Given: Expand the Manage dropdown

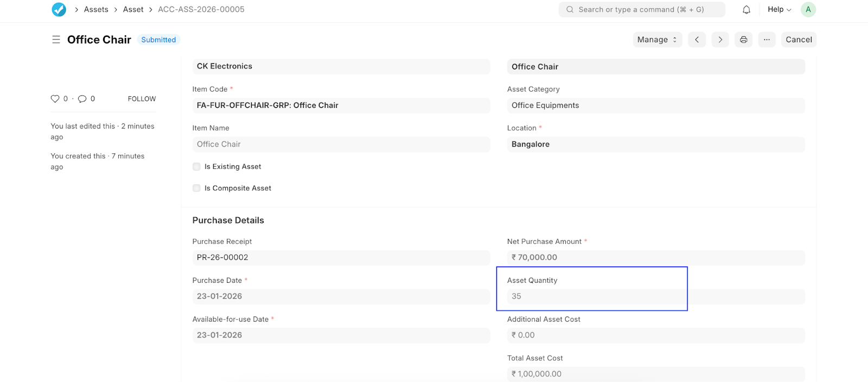Looking at the screenshot, I should click(657, 40).
